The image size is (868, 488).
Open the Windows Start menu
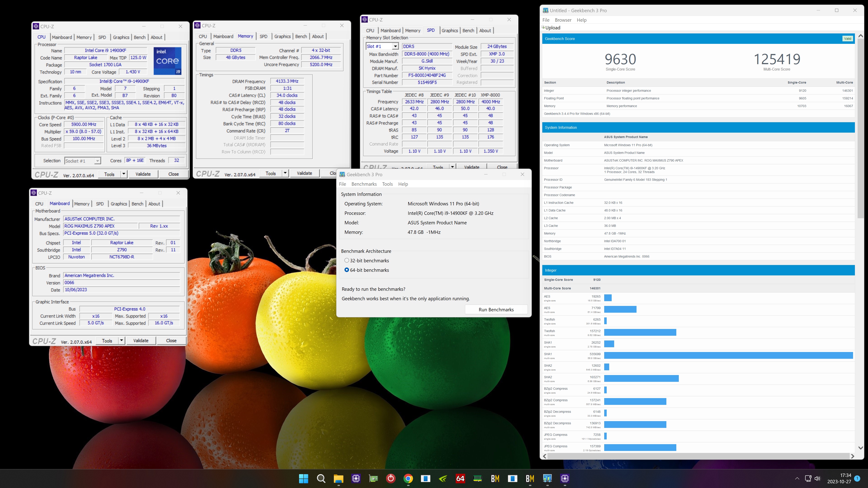[x=304, y=478]
